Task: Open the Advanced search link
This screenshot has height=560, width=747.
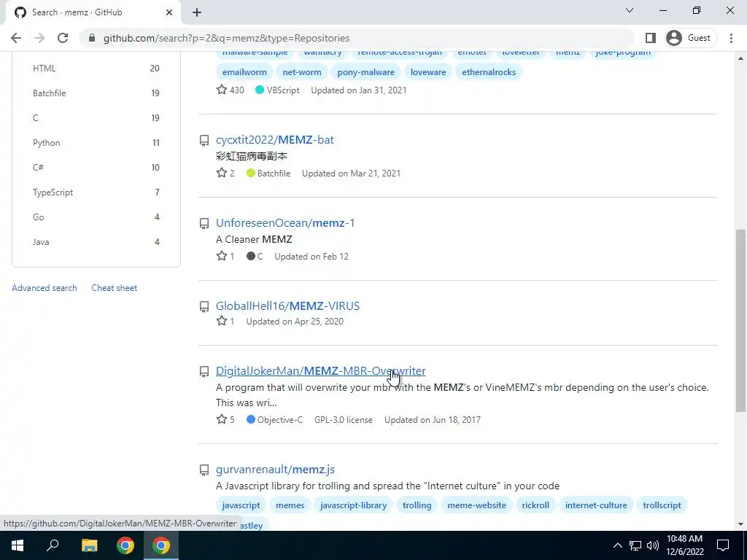Action: (44, 288)
